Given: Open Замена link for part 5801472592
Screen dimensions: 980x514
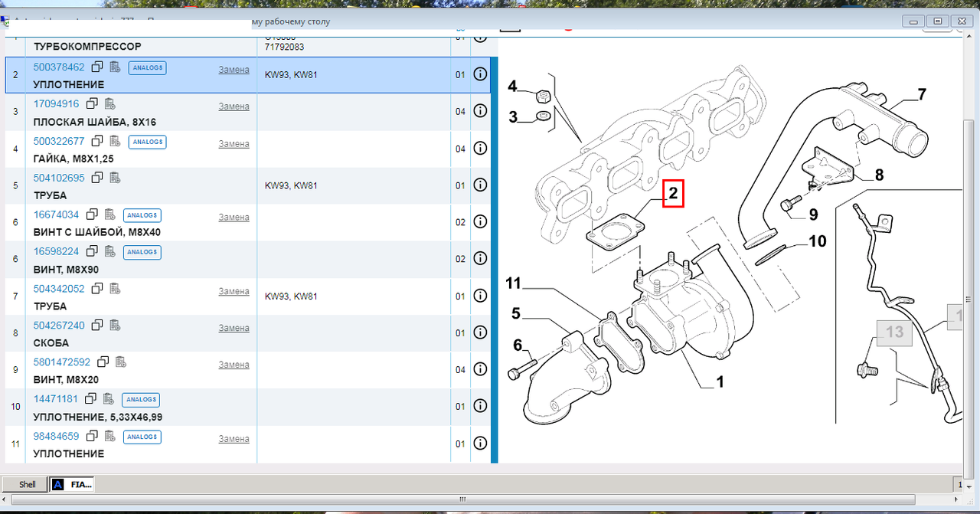Looking at the screenshot, I should (234, 365).
